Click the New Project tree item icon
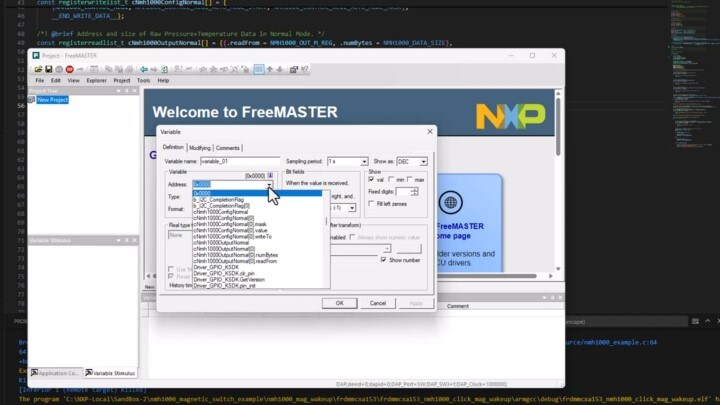This screenshot has height=405, width=720. (33, 100)
